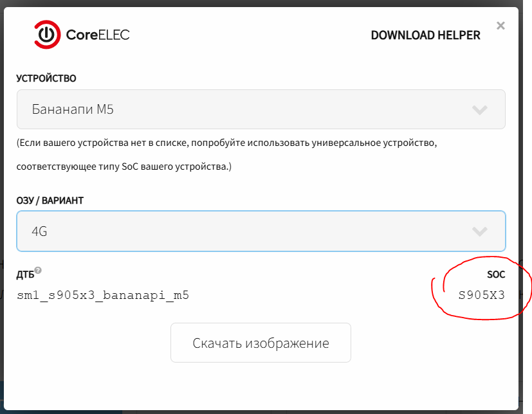
Task: Click the SOC label heading
Action: (496, 275)
